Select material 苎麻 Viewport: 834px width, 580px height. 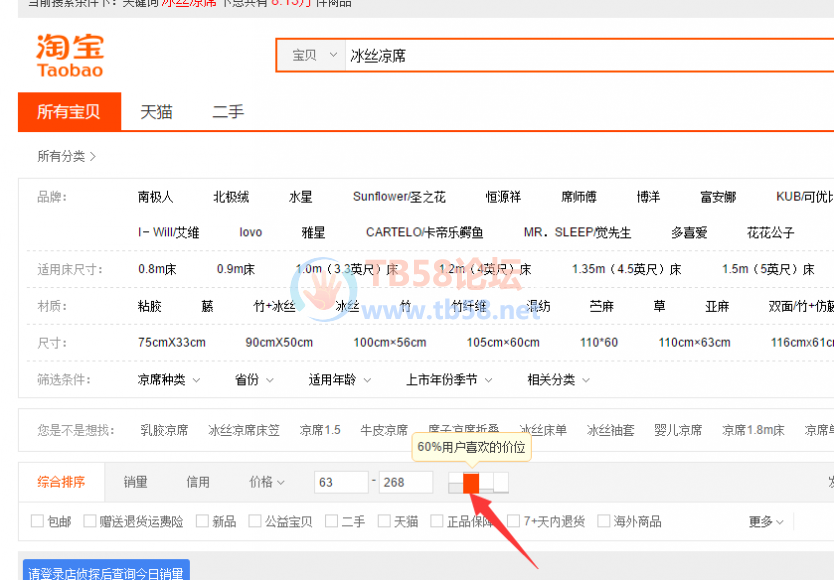(x=602, y=306)
